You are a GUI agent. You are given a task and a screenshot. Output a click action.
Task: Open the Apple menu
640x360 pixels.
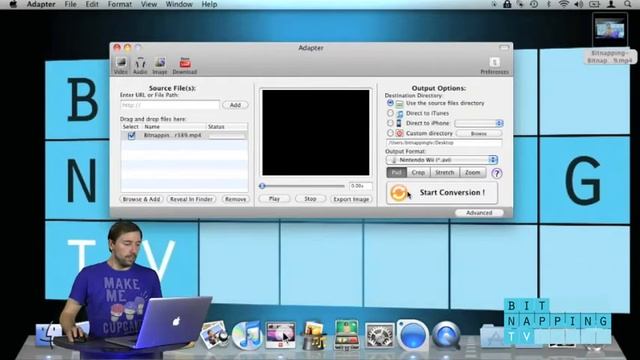click(x=13, y=4)
